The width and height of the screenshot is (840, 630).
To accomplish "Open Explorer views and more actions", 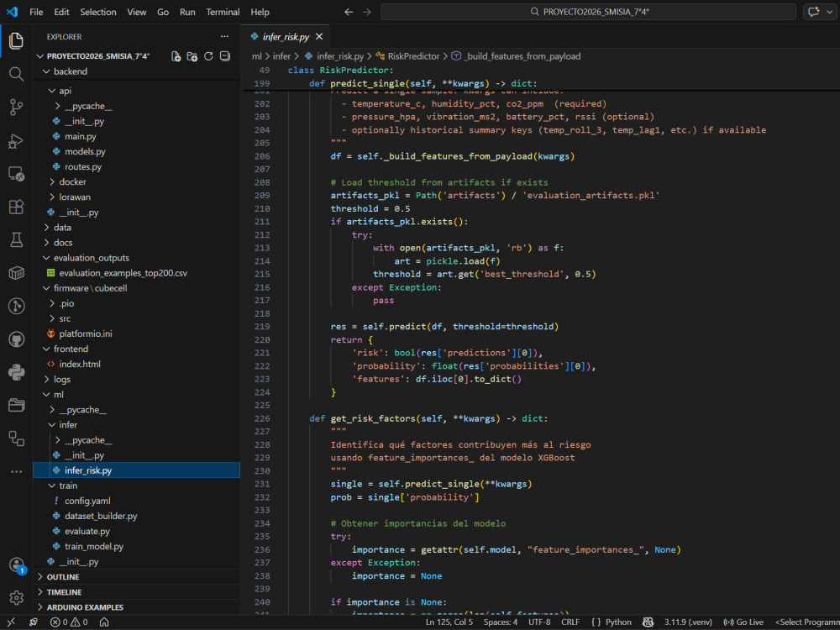I will [x=224, y=36].
